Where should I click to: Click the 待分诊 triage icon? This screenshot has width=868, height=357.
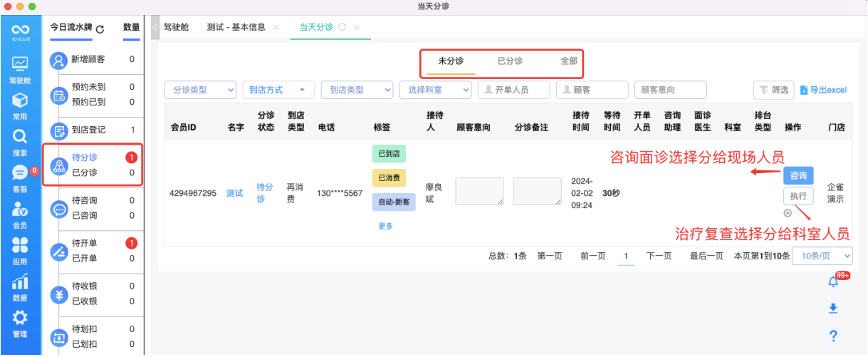pos(58,165)
